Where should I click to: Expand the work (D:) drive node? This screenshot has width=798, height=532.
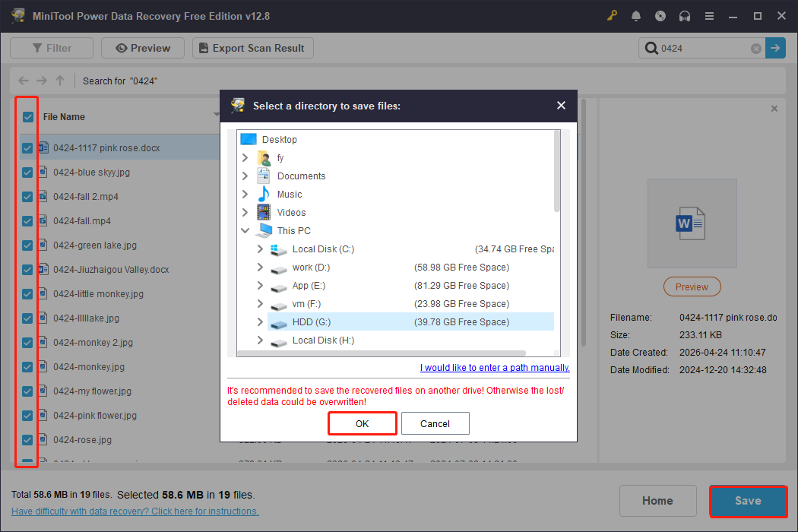coord(260,267)
